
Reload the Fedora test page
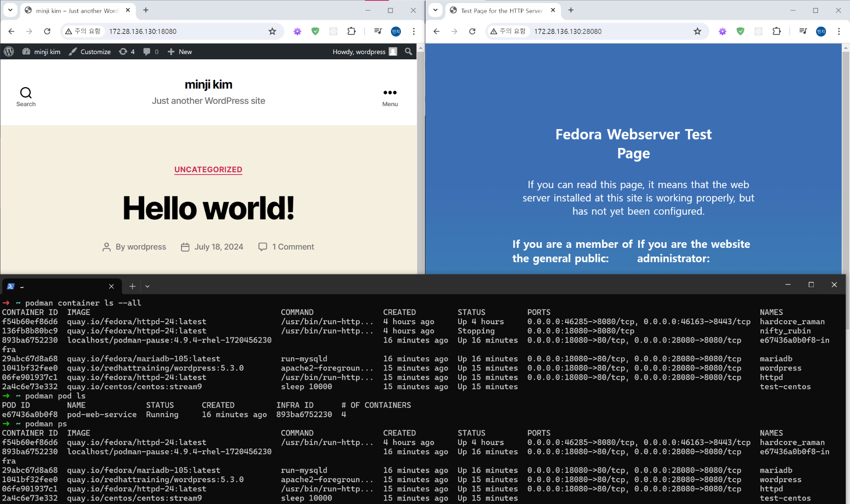[472, 31]
